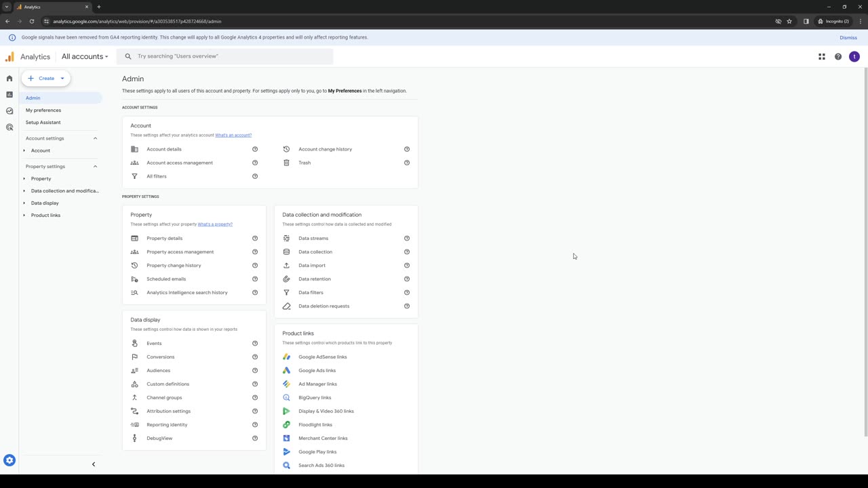Click the Floodlight links icon
This screenshot has height=488, width=868.
click(x=286, y=425)
